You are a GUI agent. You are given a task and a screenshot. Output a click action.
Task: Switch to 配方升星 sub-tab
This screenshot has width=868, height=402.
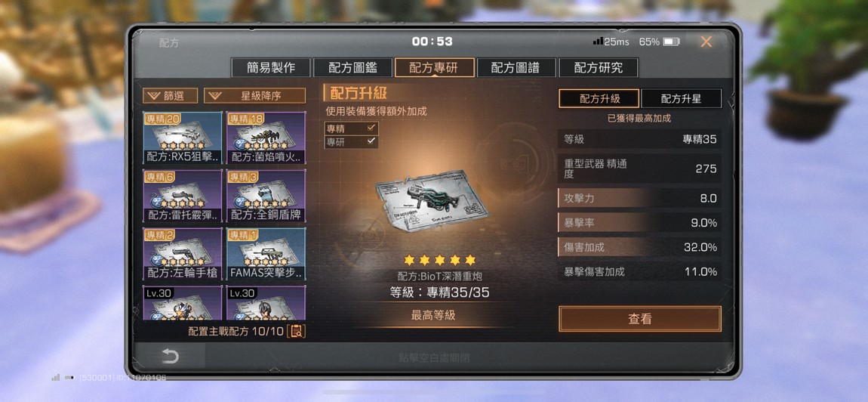click(681, 99)
